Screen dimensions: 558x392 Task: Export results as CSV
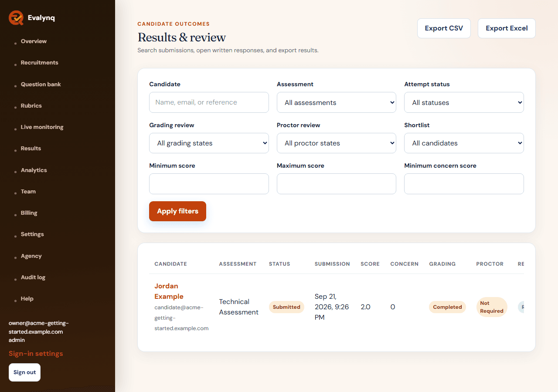444,28
